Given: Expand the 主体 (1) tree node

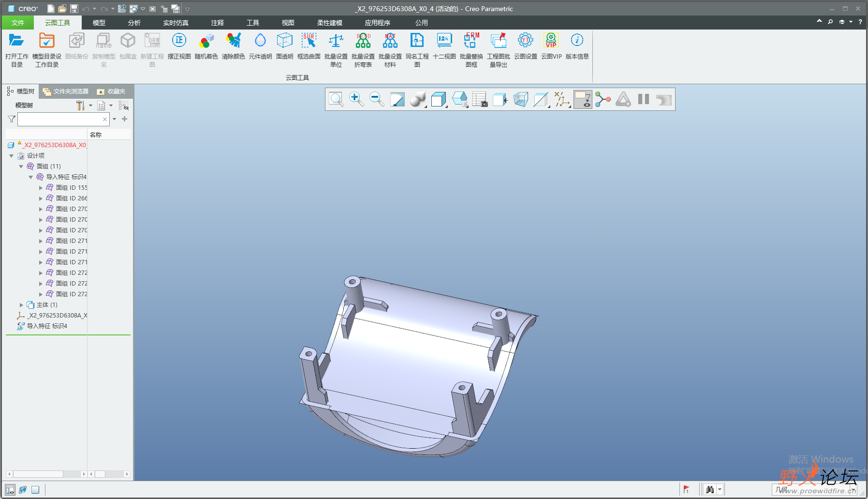Looking at the screenshot, I should (21, 305).
